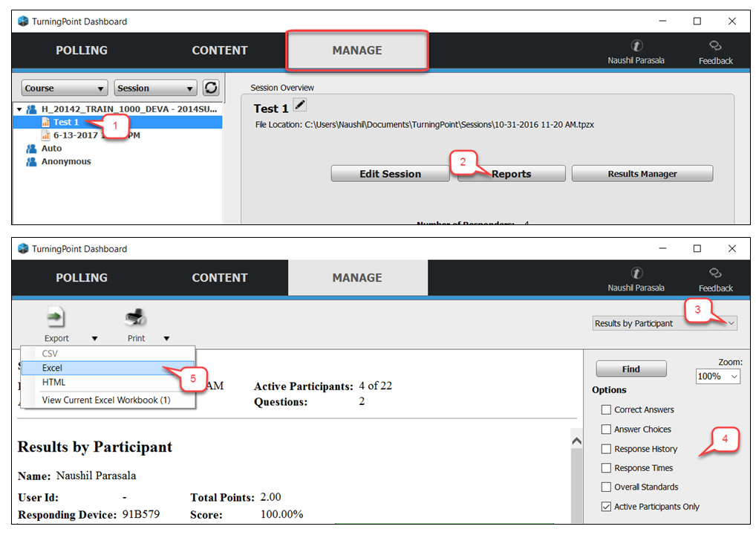Open the Feedback icon in the top window

[x=715, y=46]
